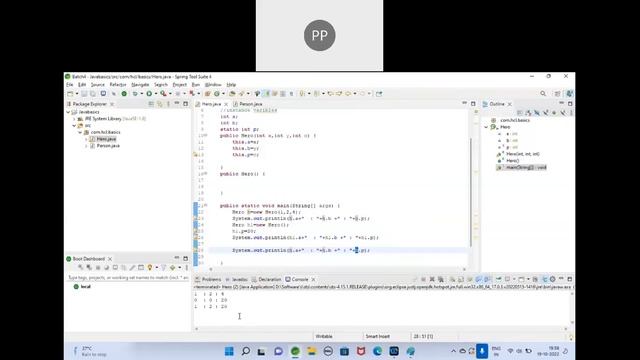Toggle Hide Fields in Outline toolbar

537,112
